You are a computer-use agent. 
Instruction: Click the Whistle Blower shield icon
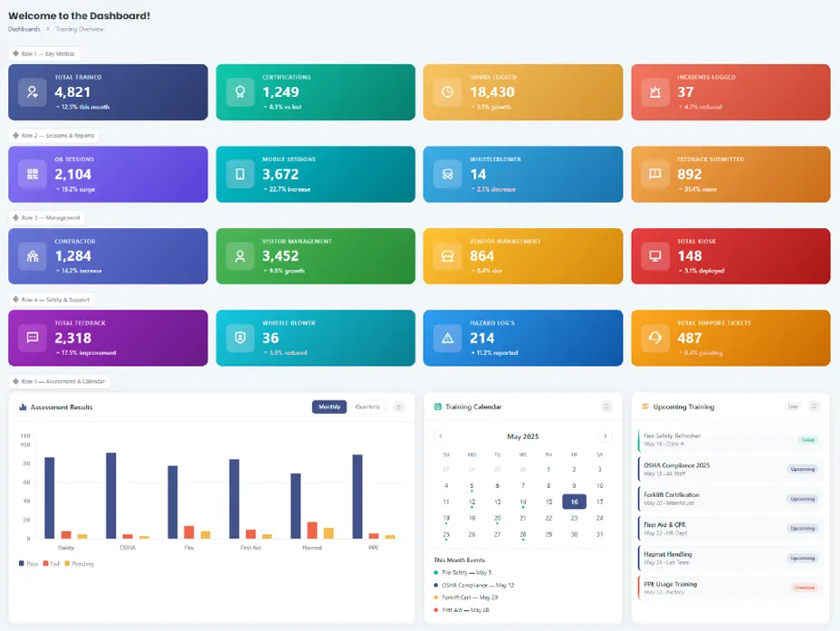pos(240,338)
